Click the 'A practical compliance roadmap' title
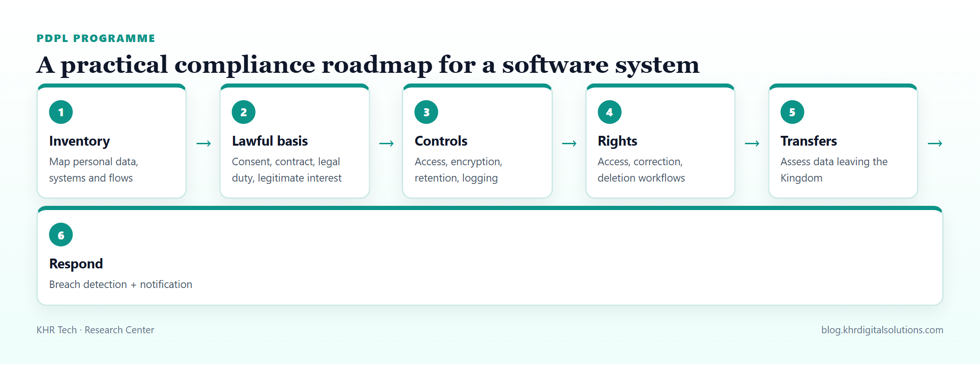This screenshot has height=365, width=980. 368,64
